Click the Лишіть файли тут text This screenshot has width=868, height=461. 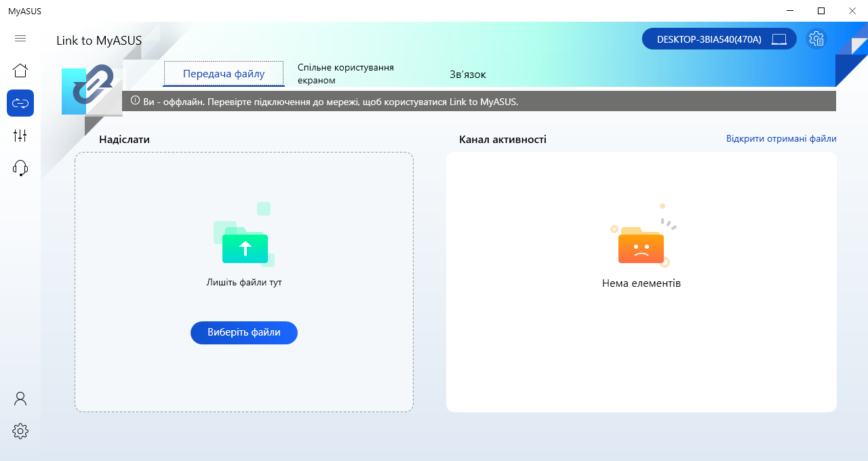244,282
